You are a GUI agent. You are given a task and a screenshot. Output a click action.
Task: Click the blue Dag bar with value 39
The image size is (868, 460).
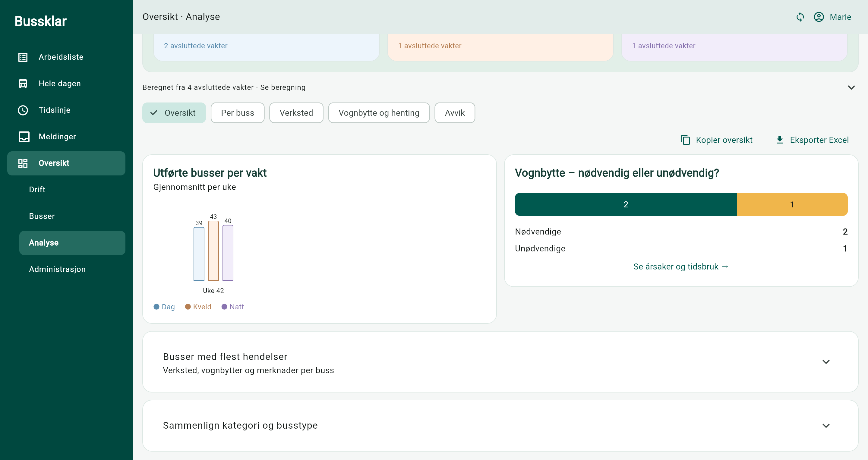click(x=199, y=254)
